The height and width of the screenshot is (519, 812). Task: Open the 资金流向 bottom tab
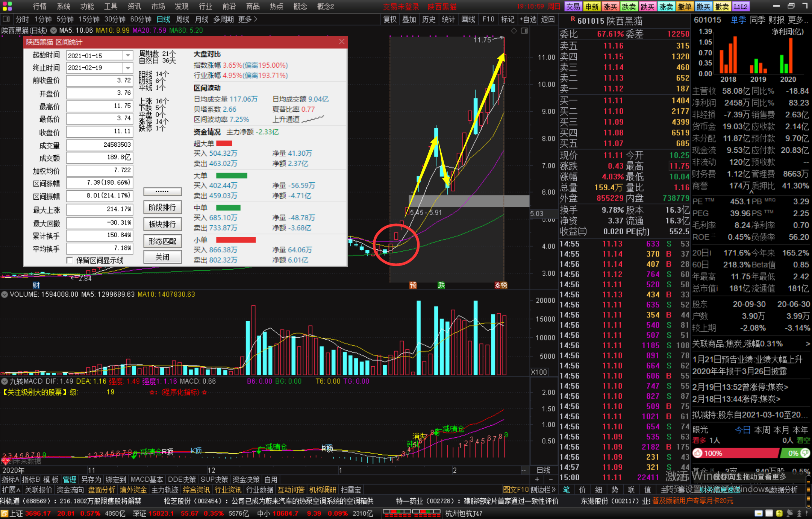point(70,490)
